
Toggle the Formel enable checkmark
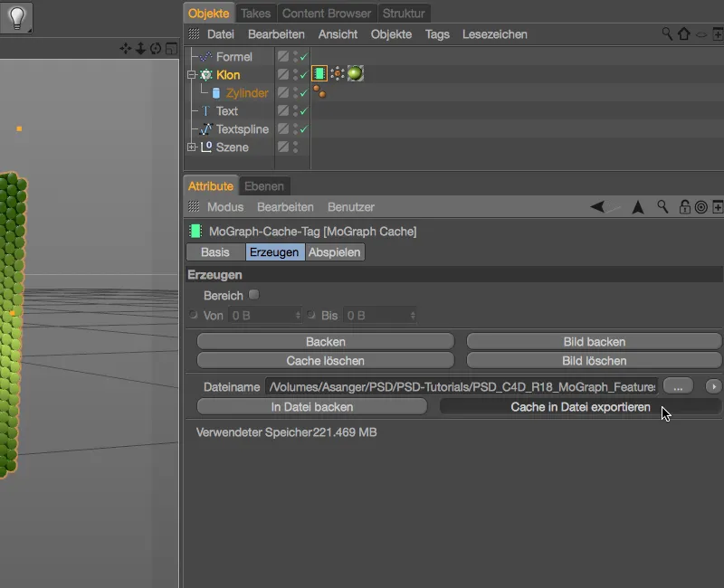click(x=304, y=57)
